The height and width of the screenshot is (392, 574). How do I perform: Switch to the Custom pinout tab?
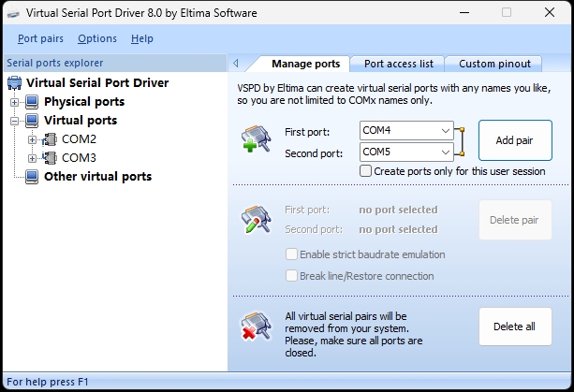pyautogui.click(x=494, y=64)
